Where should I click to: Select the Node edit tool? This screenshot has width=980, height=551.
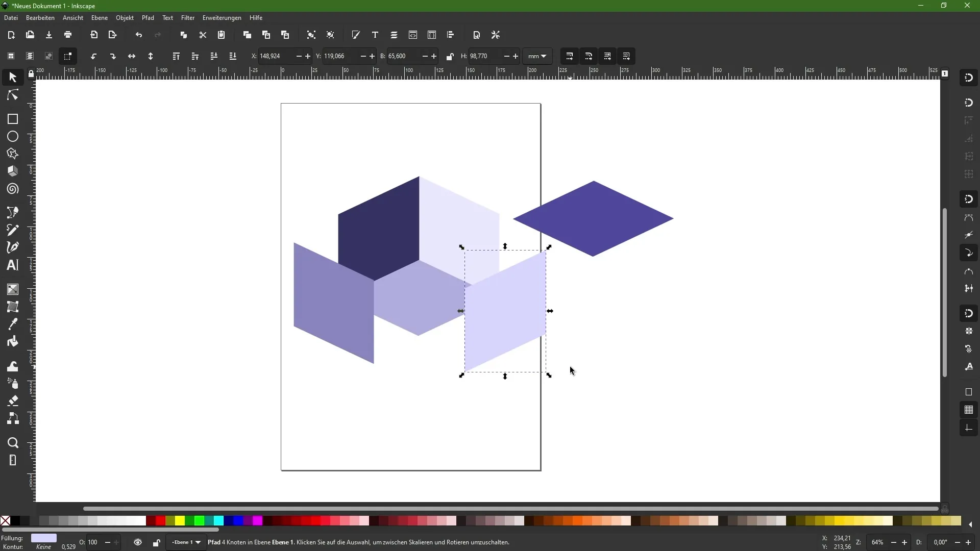(x=13, y=95)
